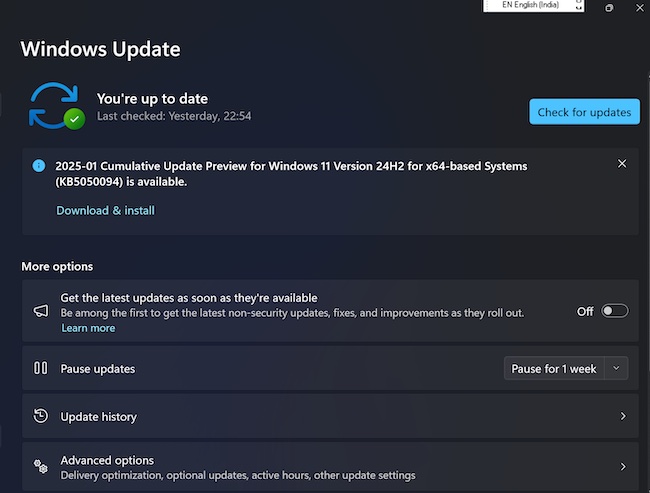650x493 pixels.
Task: Enable get the latest updates toggle
Action: (x=614, y=311)
